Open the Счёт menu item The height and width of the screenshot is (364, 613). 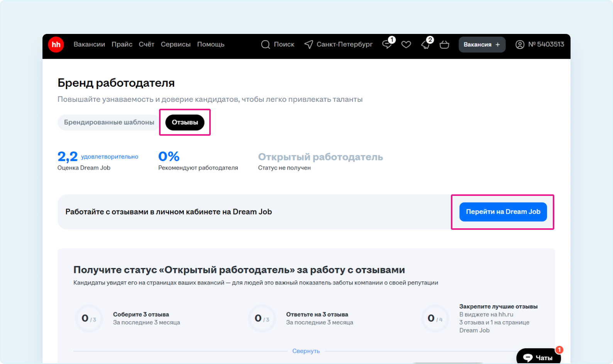[146, 45]
